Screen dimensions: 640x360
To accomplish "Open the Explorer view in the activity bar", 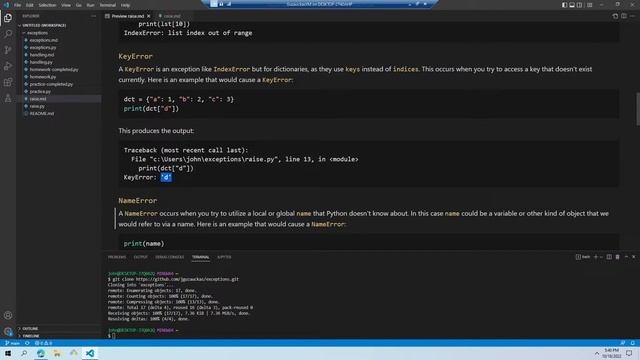I will tap(8, 18).
